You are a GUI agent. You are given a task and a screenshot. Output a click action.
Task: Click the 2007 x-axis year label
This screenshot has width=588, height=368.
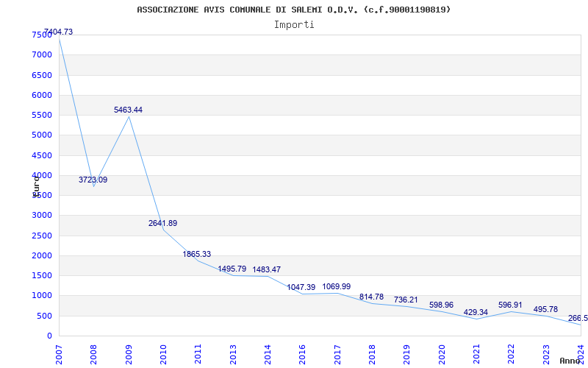point(59,354)
